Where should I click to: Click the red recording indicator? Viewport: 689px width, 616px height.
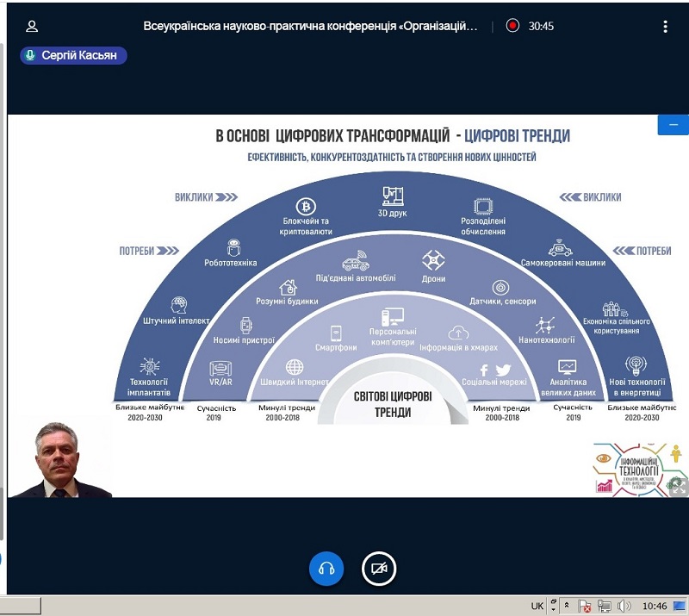click(513, 26)
